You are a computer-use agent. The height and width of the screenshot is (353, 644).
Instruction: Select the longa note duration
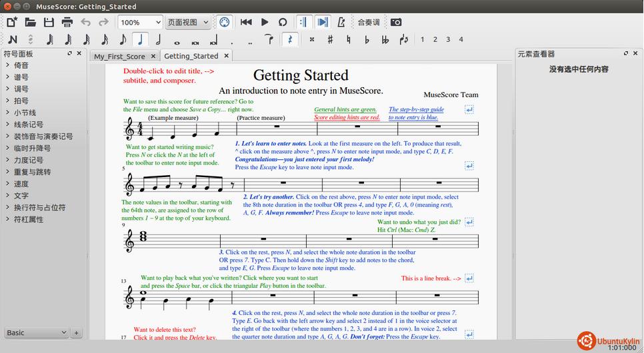click(213, 40)
